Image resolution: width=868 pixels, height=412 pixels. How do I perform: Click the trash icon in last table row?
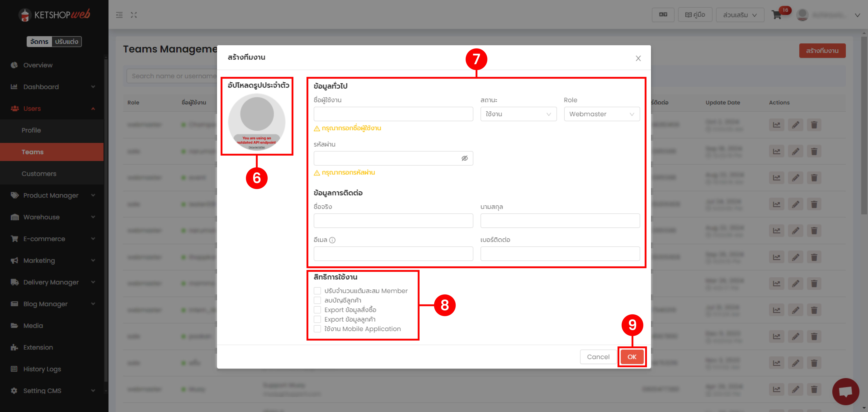pos(814,389)
